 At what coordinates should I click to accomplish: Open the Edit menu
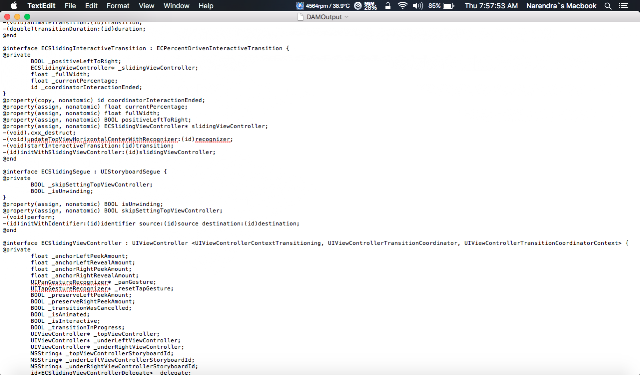point(91,6)
